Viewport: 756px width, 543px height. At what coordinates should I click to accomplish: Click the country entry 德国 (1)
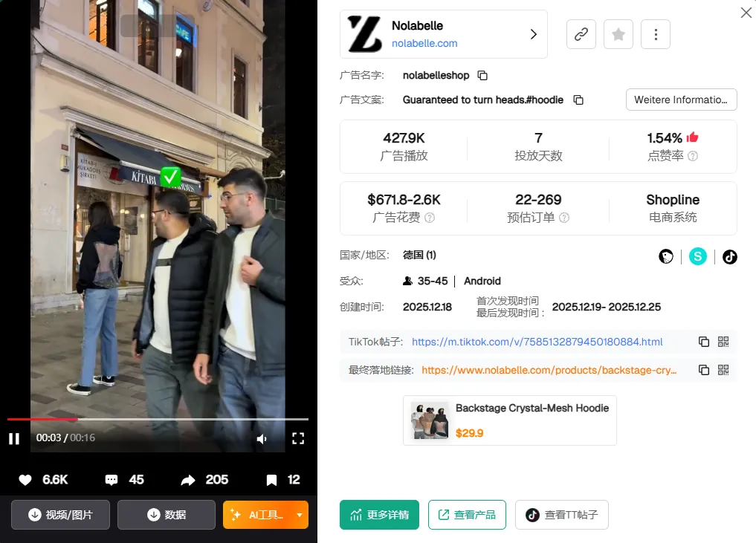419,255
